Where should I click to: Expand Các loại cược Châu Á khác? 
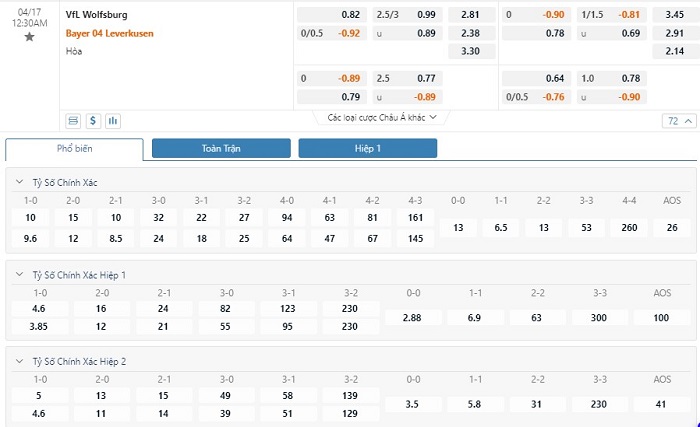[382, 117]
